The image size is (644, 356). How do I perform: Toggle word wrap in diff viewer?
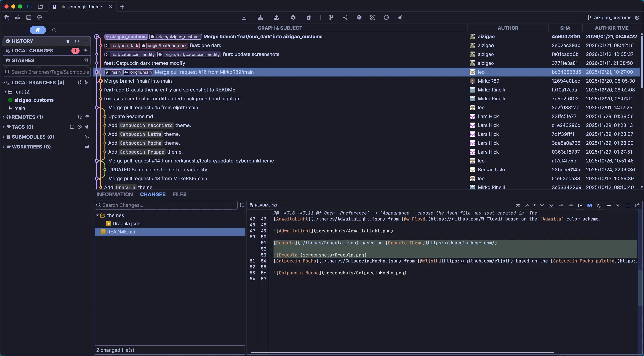[599, 205]
